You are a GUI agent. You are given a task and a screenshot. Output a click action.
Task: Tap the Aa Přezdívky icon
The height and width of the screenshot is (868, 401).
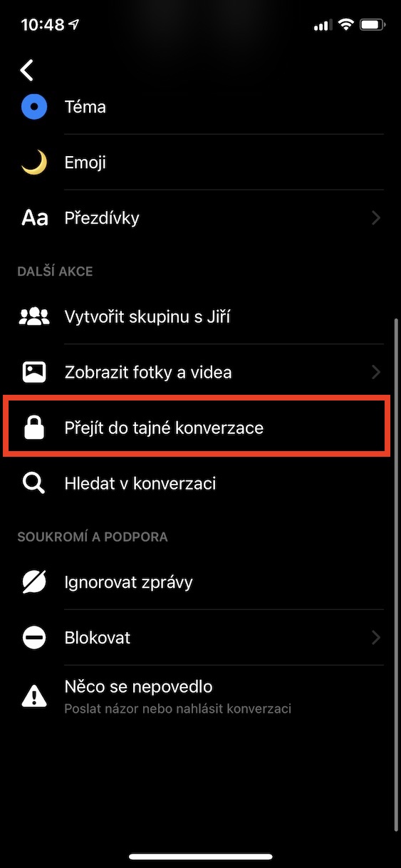pos(34,218)
